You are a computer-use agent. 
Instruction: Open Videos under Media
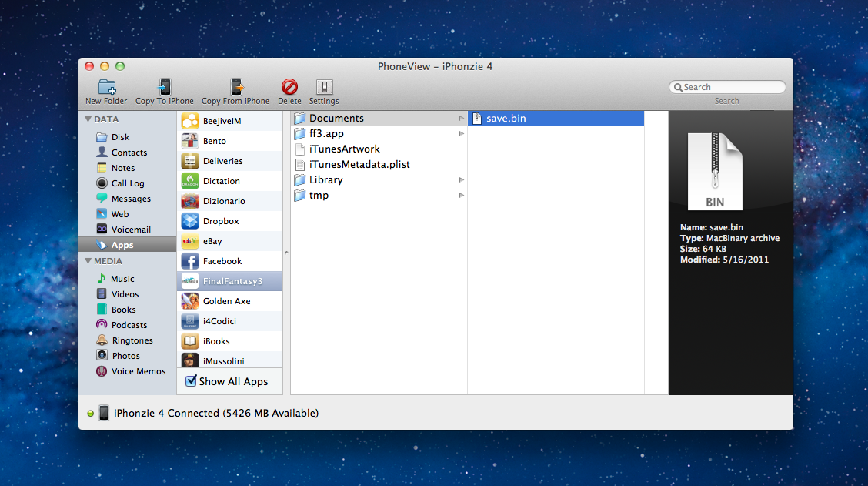tap(127, 294)
